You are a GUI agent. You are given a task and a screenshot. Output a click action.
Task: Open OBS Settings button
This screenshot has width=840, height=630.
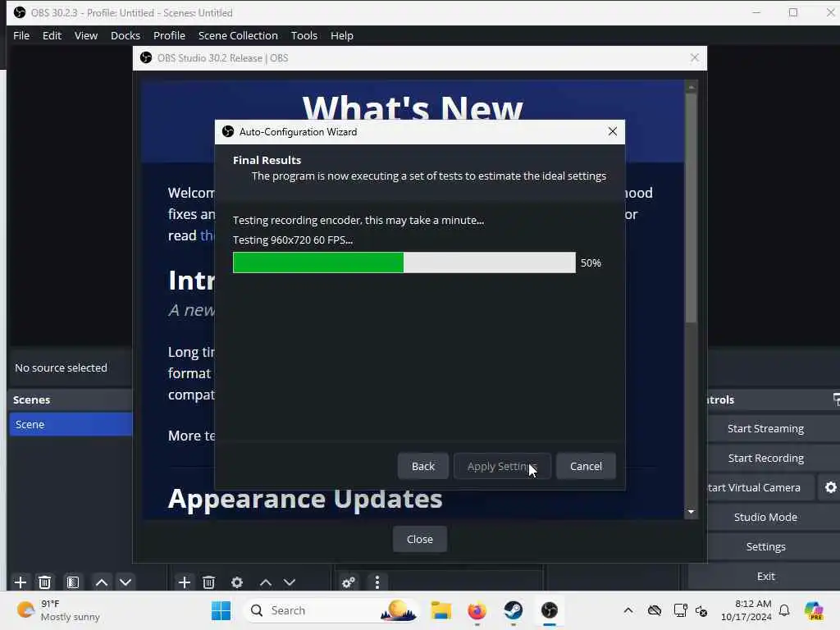pos(765,546)
